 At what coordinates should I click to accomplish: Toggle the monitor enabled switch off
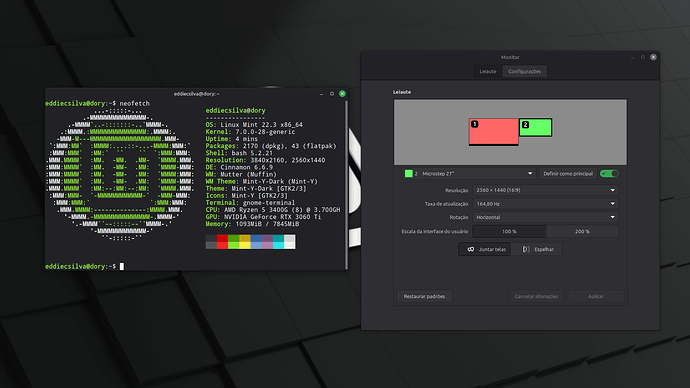click(x=609, y=174)
